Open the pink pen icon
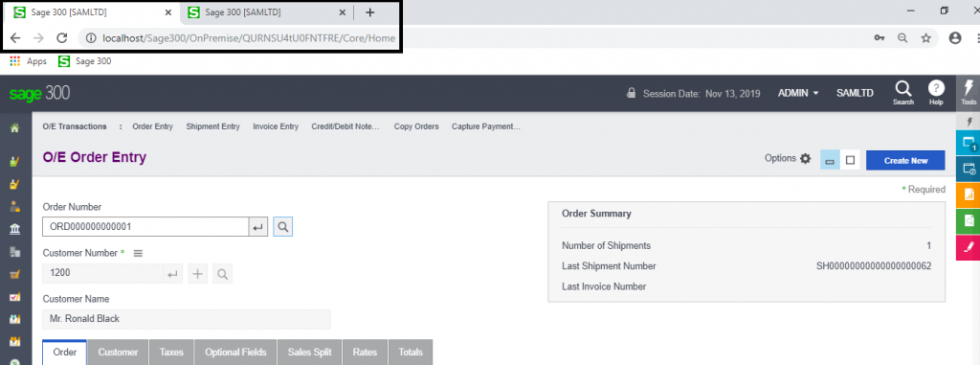The image size is (980, 365). point(969,247)
